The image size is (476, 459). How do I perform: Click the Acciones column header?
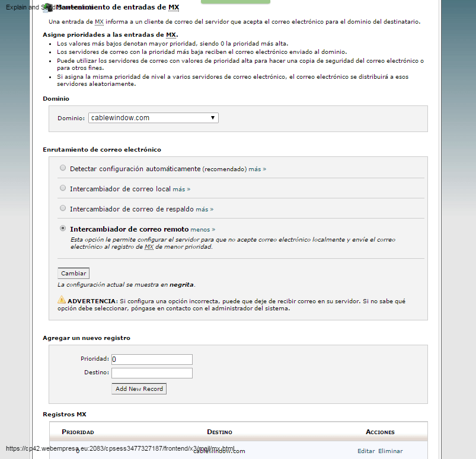[380, 432]
